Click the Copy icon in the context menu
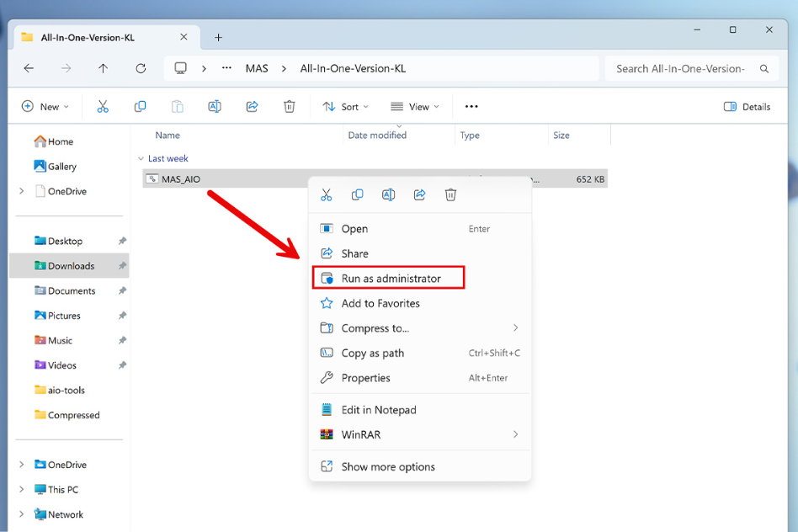This screenshot has width=798, height=532. 357,195
